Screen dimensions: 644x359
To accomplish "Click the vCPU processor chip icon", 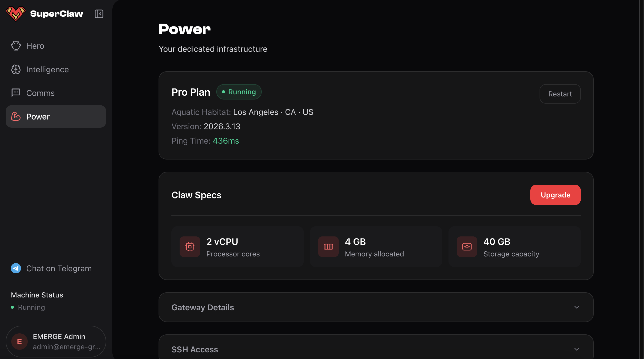I will [190, 247].
